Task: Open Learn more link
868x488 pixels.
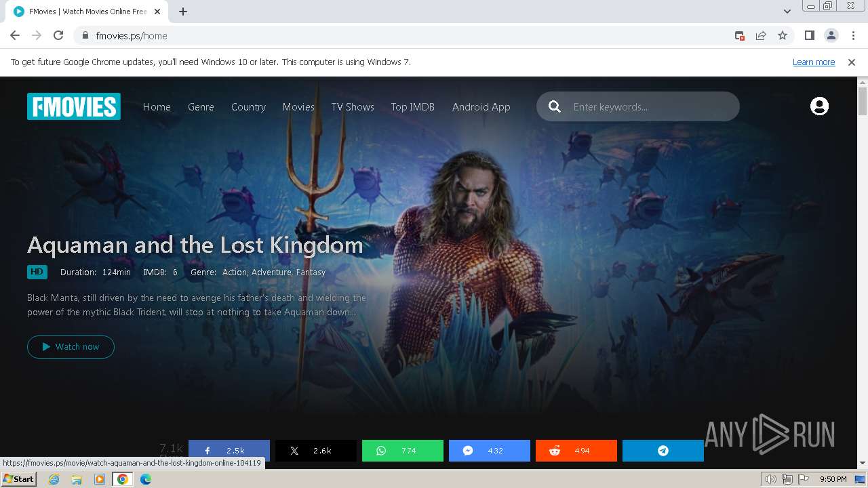Action: click(x=814, y=62)
